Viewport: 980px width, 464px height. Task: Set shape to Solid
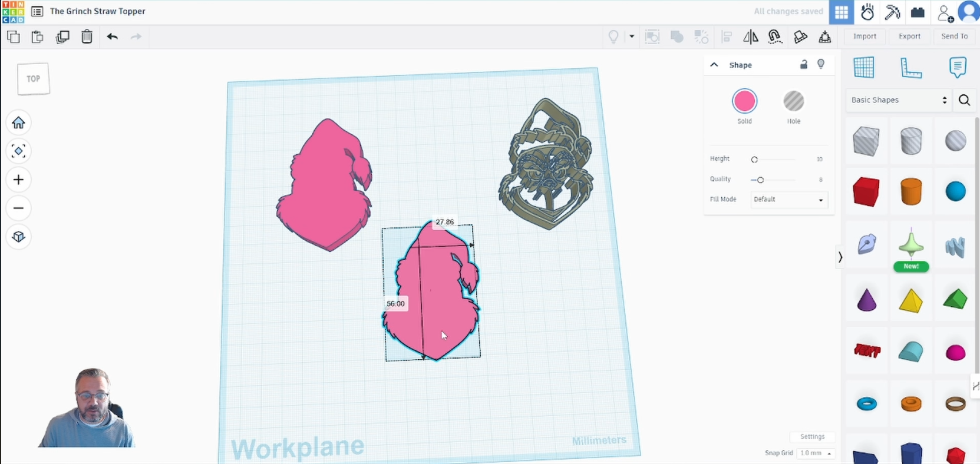[x=744, y=101]
